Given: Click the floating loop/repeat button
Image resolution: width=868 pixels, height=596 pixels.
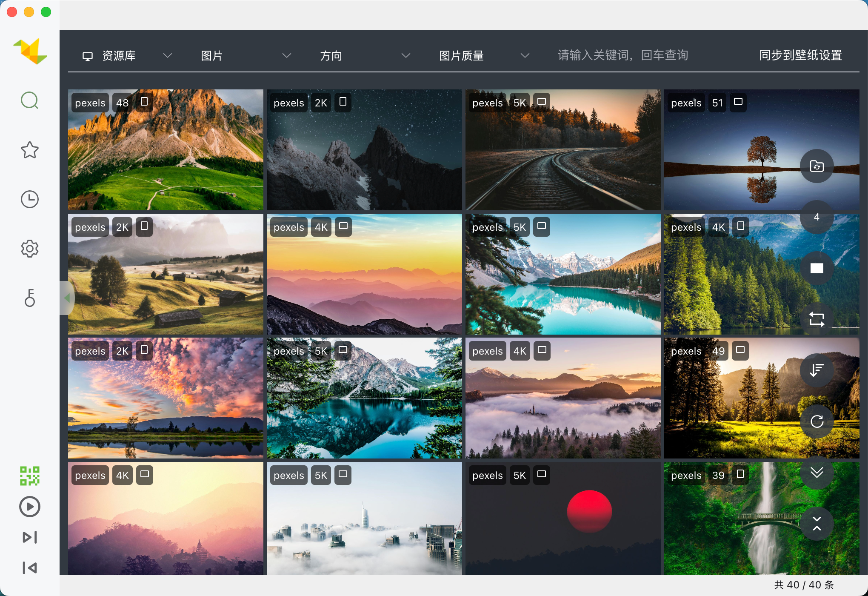Looking at the screenshot, I should [817, 319].
